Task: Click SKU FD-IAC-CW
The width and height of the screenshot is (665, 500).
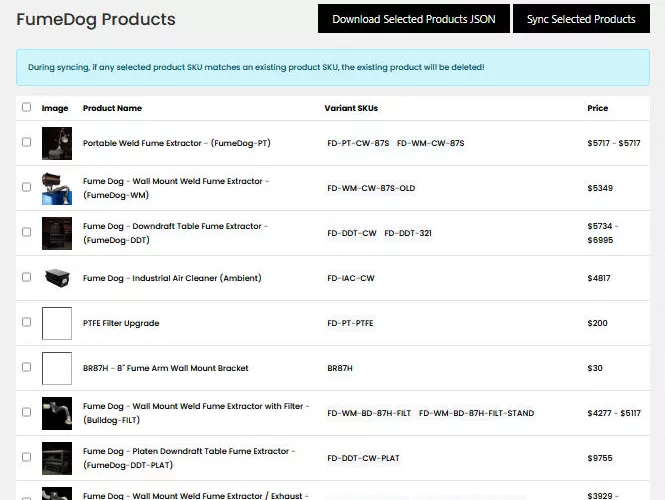Action: pyautogui.click(x=351, y=278)
